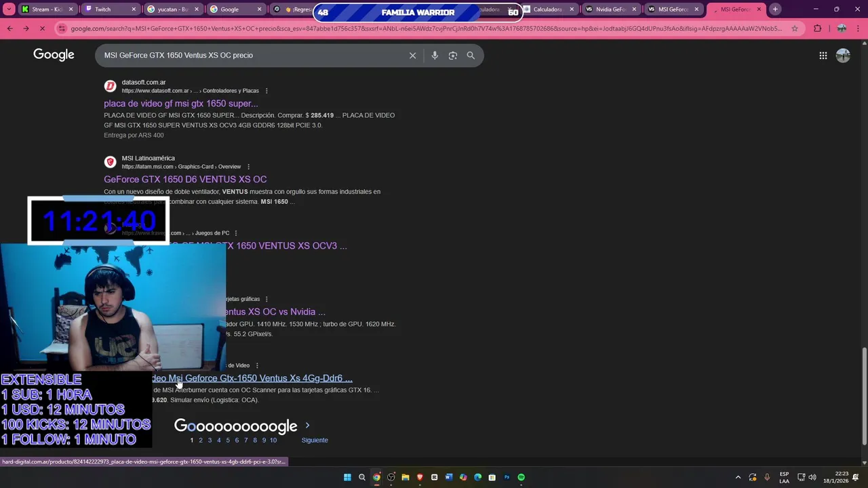
Task: Open Windows taskbar search
Action: pyautogui.click(x=362, y=477)
